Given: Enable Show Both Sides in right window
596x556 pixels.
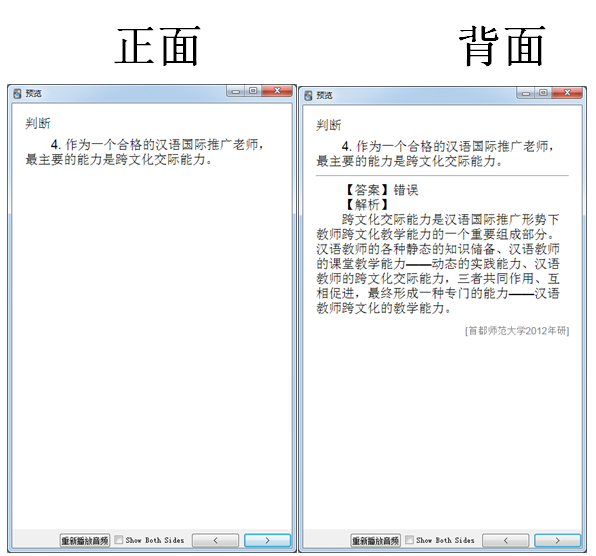Looking at the screenshot, I should (x=409, y=540).
